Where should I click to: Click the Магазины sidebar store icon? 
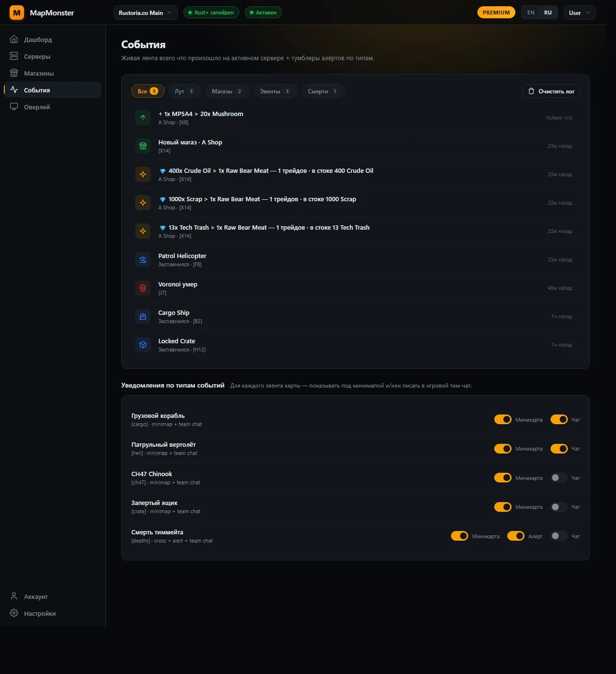[14, 73]
